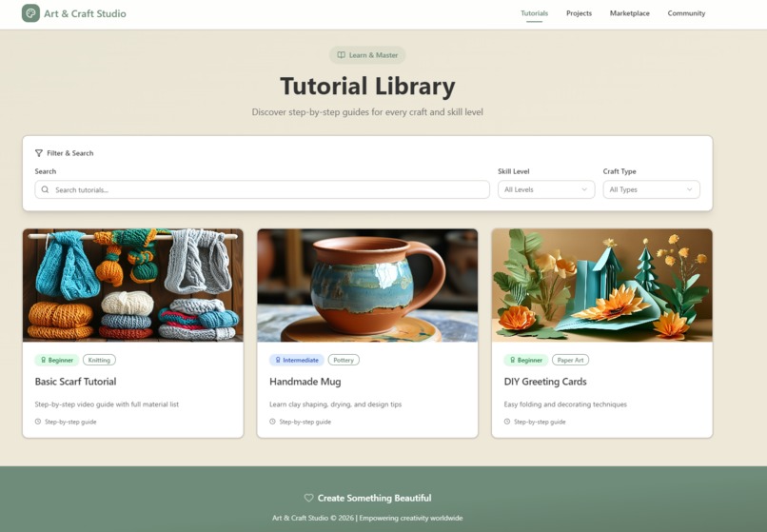
Task: Click the footer copyright 'Art & Craft Studio © 2026' line
Action: pos(367,518)
